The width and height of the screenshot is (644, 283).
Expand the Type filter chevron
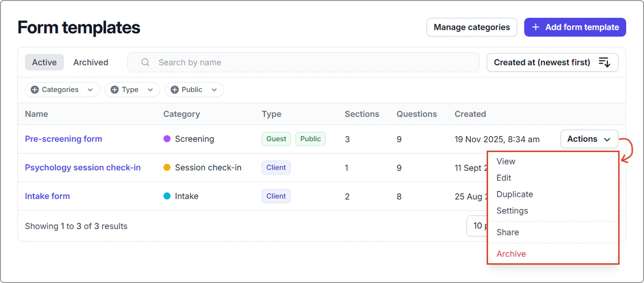click(150, 90)
